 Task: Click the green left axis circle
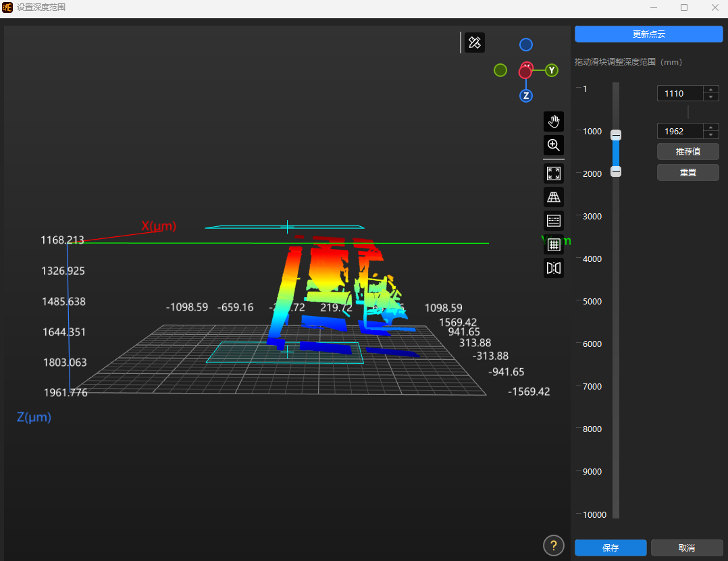pyautogui.click(x=500, y=70)
